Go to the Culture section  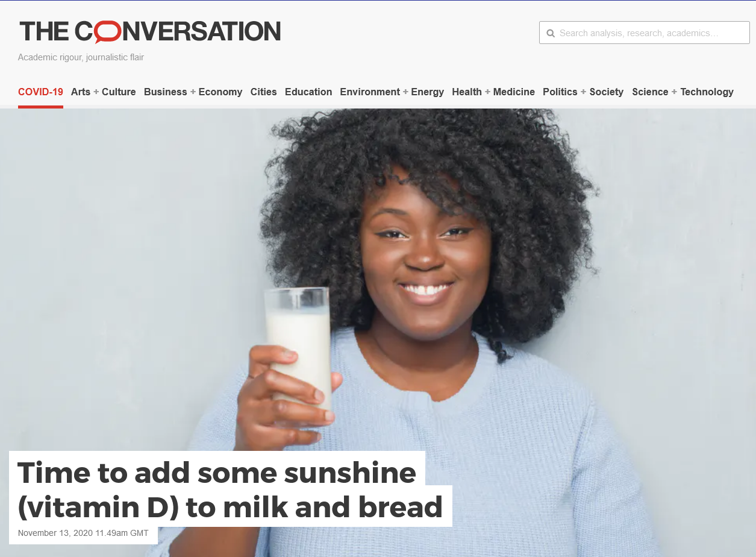[119, 92]
